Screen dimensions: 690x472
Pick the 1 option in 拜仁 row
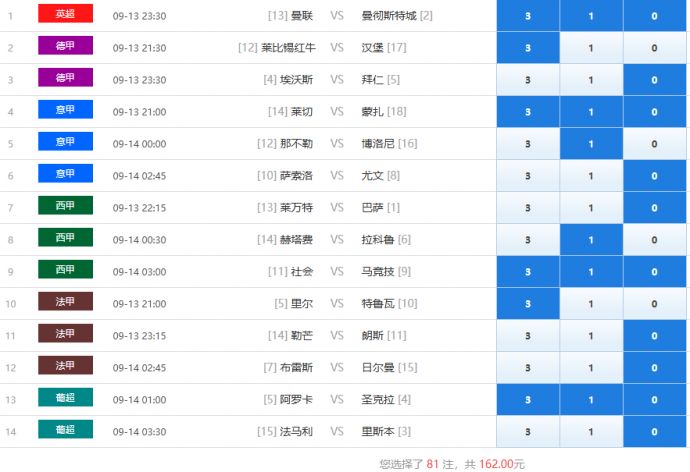pos(591,80)
